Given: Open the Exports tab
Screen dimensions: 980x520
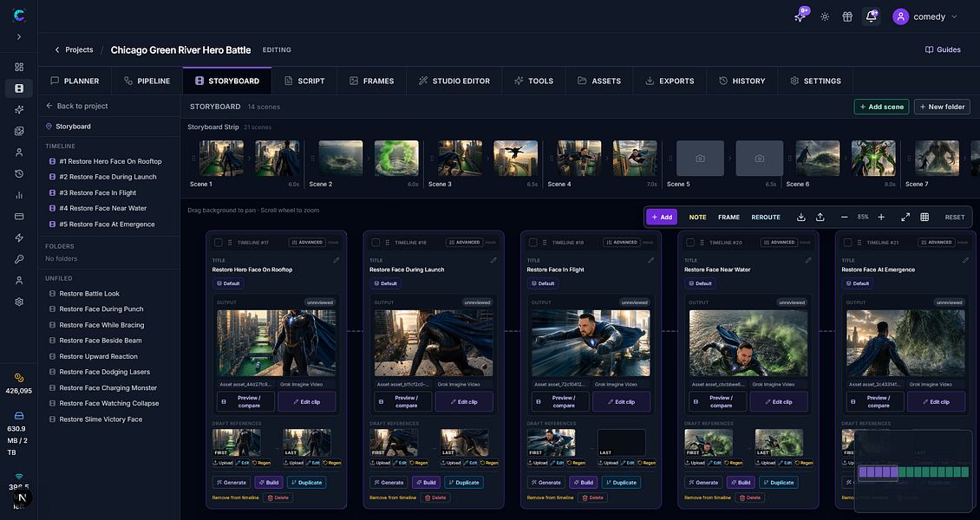Looking at the screenshot, I should (x=670, y=81).
